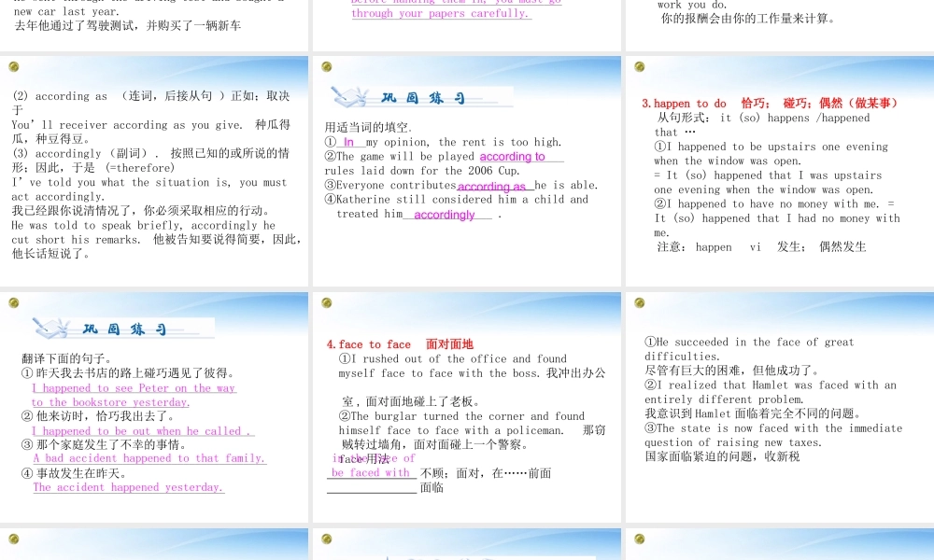This screenshot has width=934, height=560.
Task: Click the answer 'I happened to be out when he called .'
Action: 141,431
